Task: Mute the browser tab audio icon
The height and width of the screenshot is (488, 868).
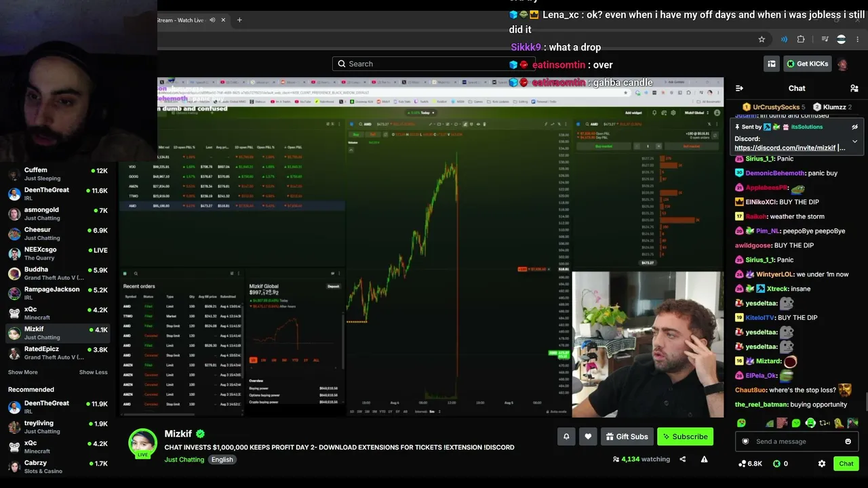Action: tap(212, 20)
